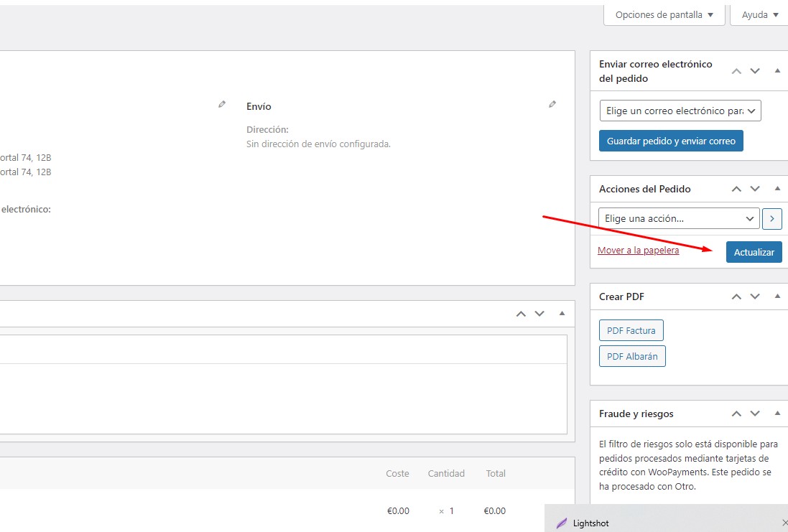
Task: Close the Lightshot notification bar
Action: pos(784,523)
